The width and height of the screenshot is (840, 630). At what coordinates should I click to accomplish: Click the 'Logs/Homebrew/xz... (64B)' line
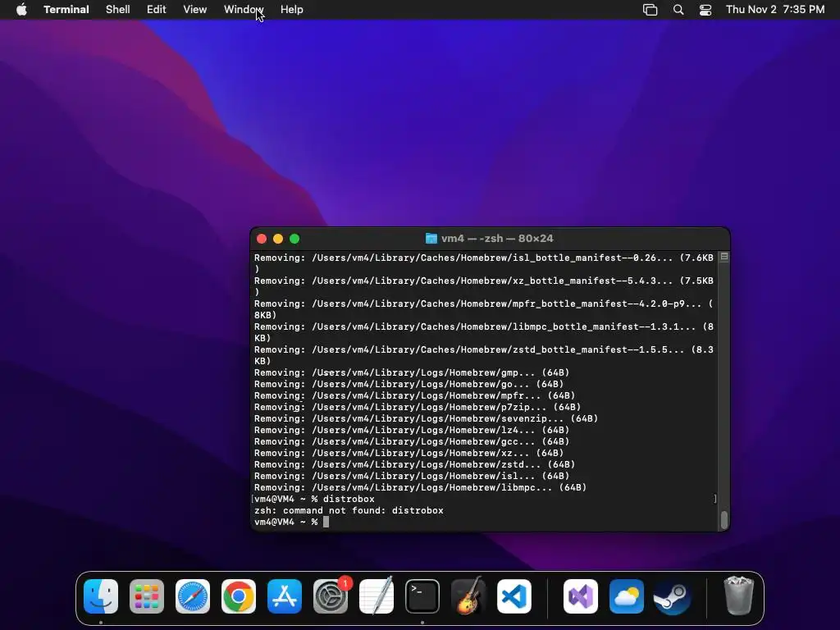pos(409,453)
